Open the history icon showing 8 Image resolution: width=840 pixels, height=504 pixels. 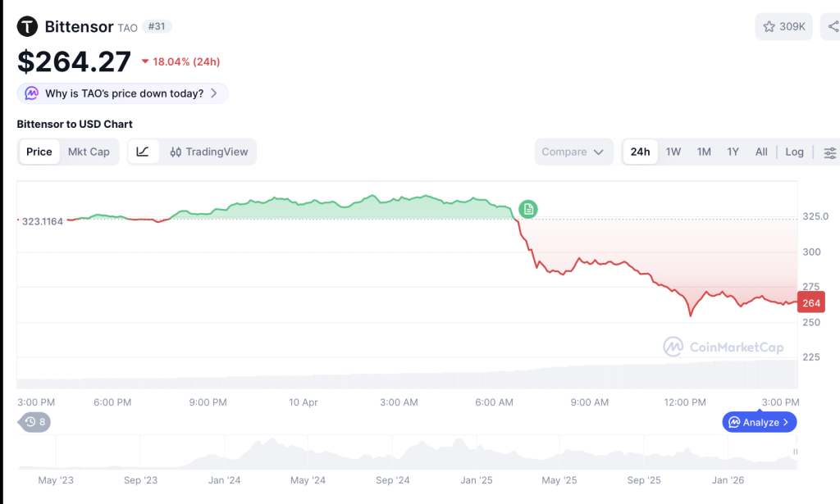(35, 422)
